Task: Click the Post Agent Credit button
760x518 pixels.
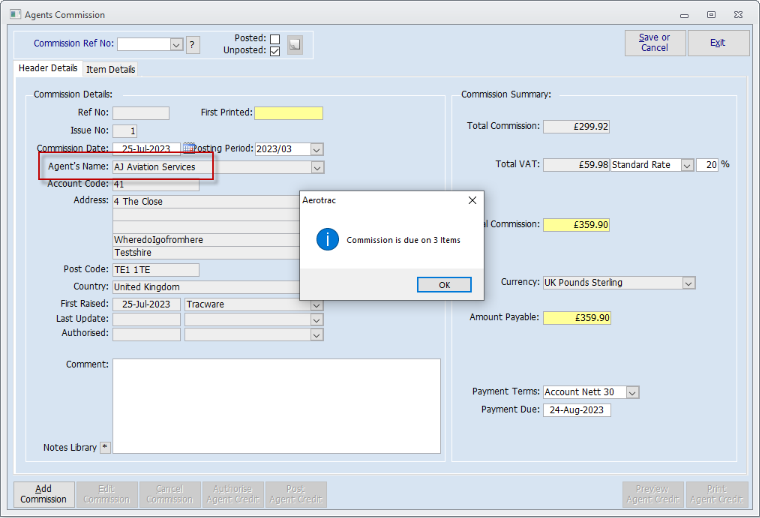Action: (x=296, y=494)
